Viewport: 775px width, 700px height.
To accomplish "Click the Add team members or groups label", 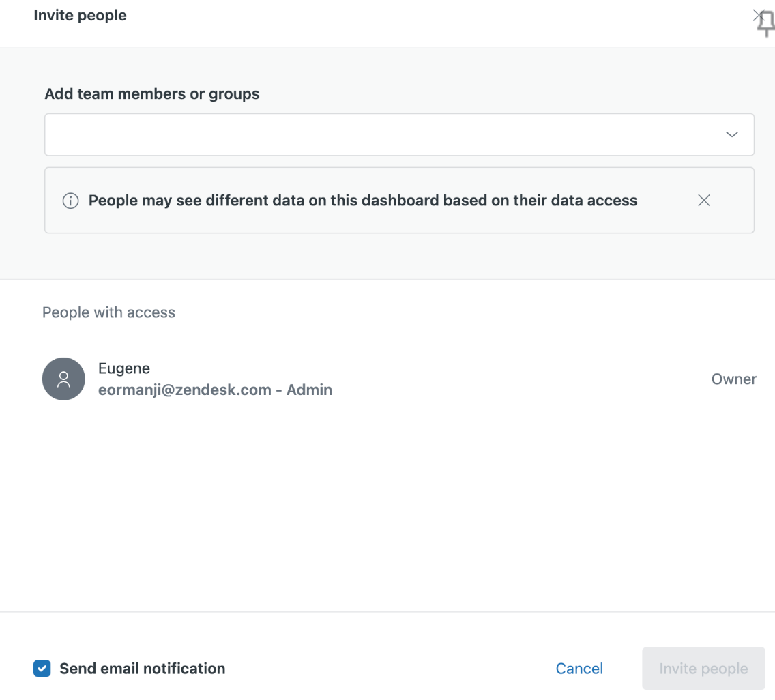I will pyautogui.click(x=151, y=94).
